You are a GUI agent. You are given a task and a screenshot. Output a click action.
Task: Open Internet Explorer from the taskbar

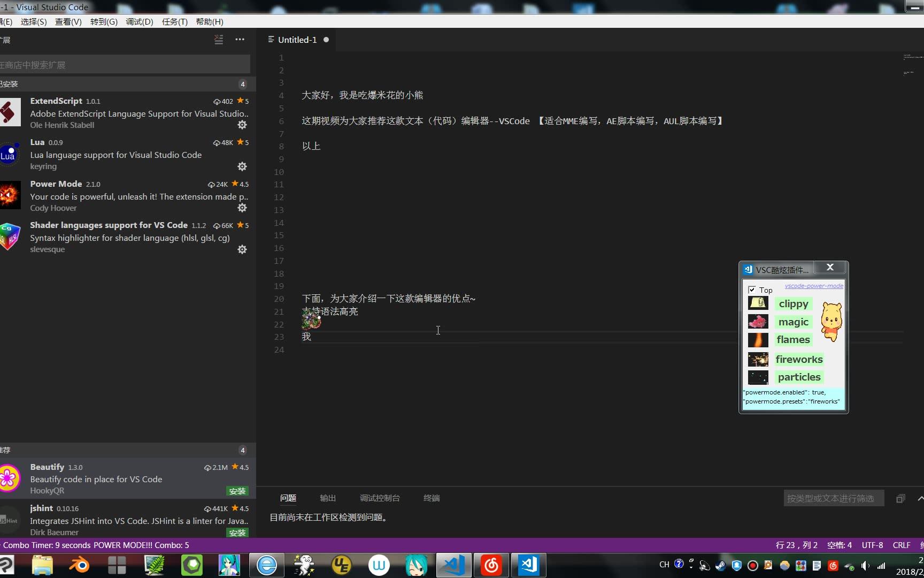pyautogui.click(x=266, y=565)
